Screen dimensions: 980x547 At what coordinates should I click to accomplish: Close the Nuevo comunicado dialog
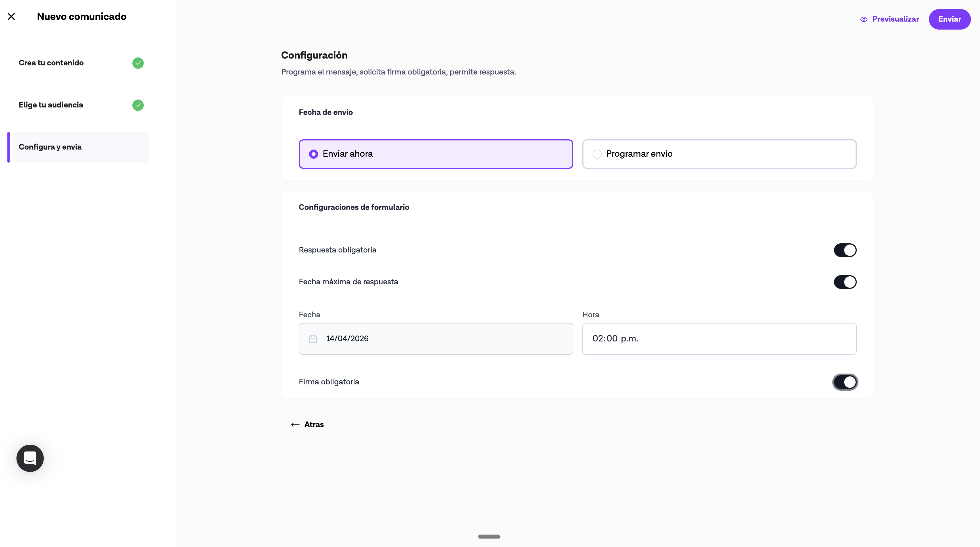pyautogui.click(x=11, y=16)
